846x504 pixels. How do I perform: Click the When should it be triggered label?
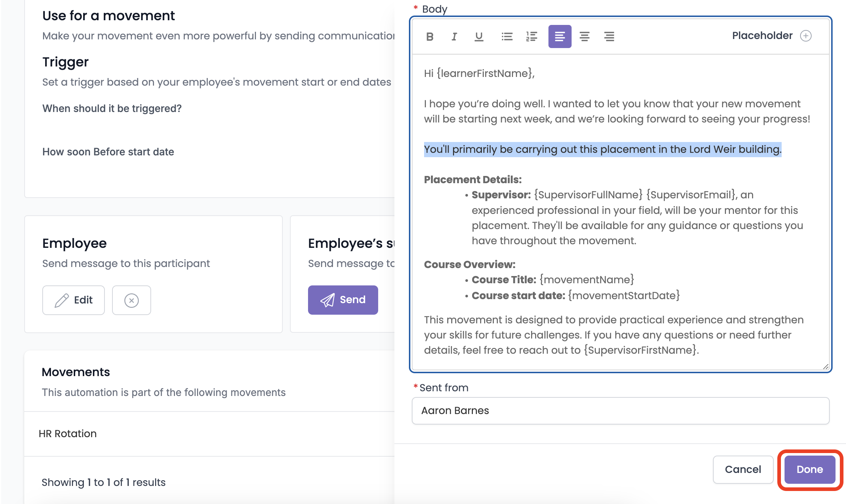tap(112, 108)
